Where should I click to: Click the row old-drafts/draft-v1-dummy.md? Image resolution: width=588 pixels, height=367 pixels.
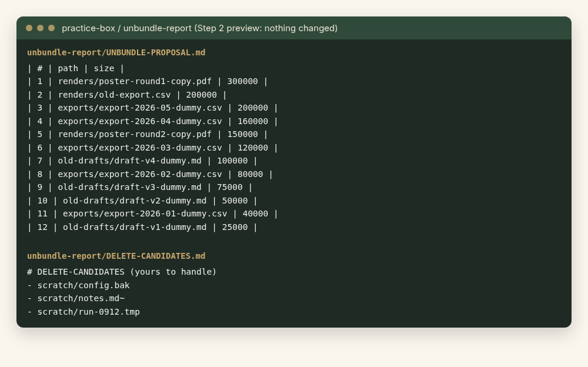click(x=142, y=227)
